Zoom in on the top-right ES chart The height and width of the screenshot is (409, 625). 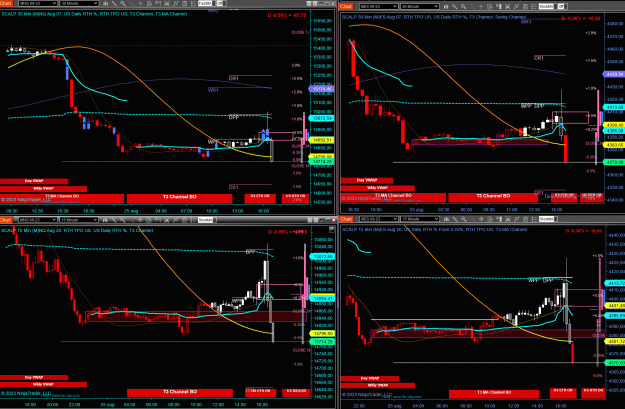pyautogui.click(x=464, y=6)
